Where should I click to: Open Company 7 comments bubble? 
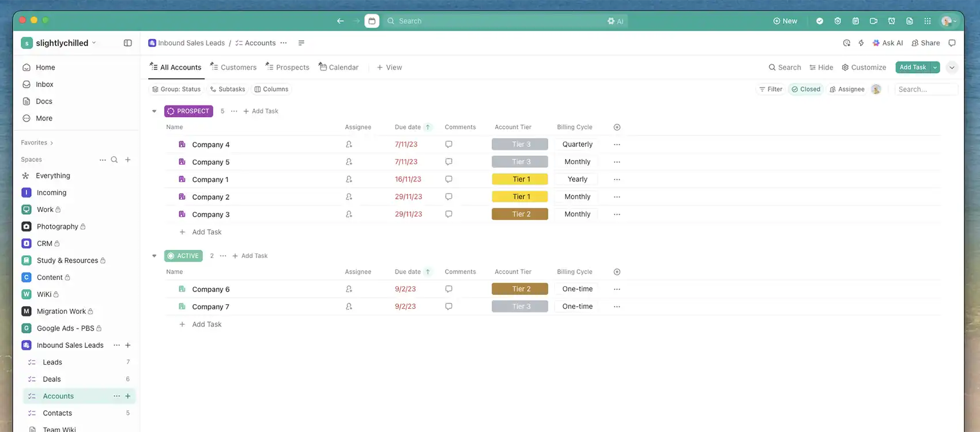coord(448,306)
